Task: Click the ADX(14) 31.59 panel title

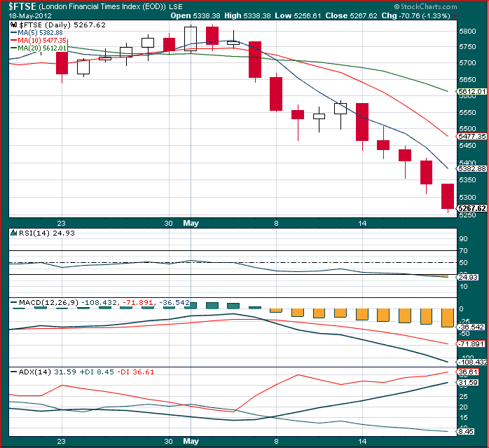Action: [47, 372]
